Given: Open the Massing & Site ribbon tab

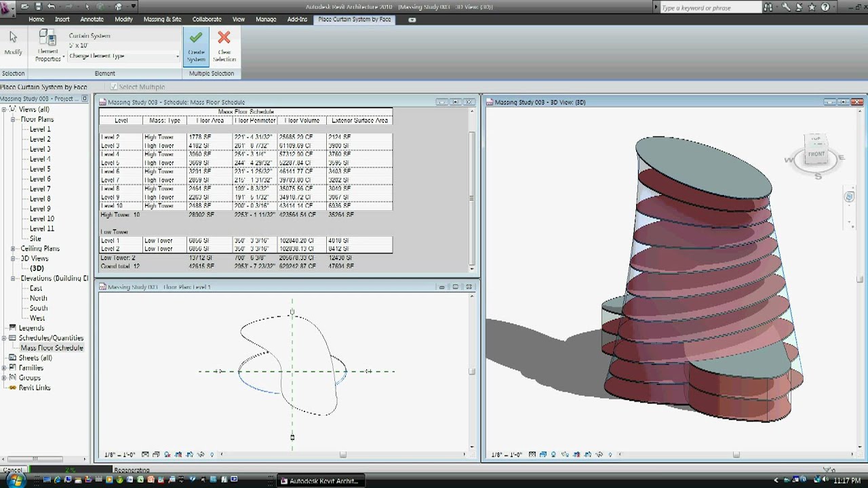Looking at the screenshot, I should click(163, 20).
